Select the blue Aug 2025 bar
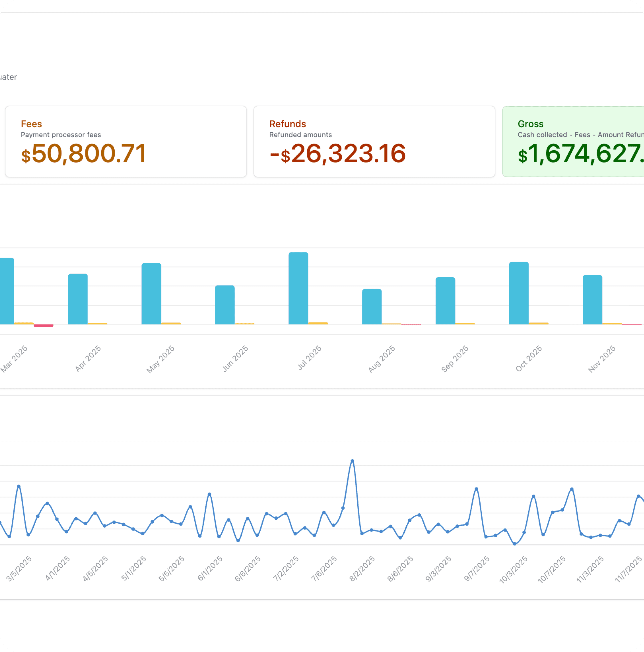The image size is (644, 652). (x=372, y=306)
